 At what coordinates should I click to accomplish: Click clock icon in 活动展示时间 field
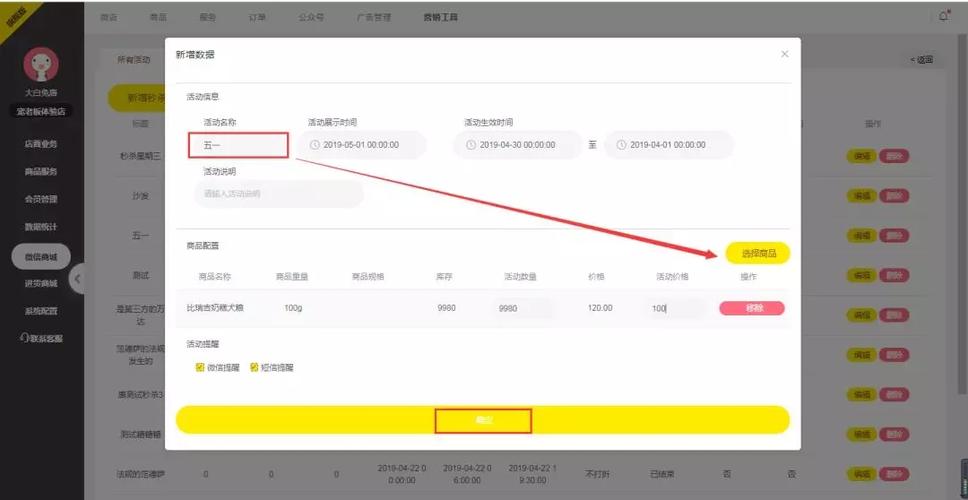click(x=315, y=145)
